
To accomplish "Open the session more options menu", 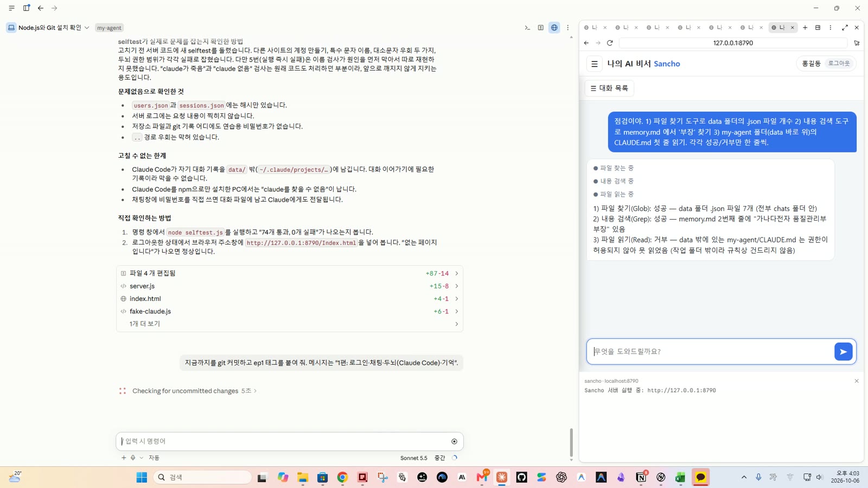I will click(568, 28).
